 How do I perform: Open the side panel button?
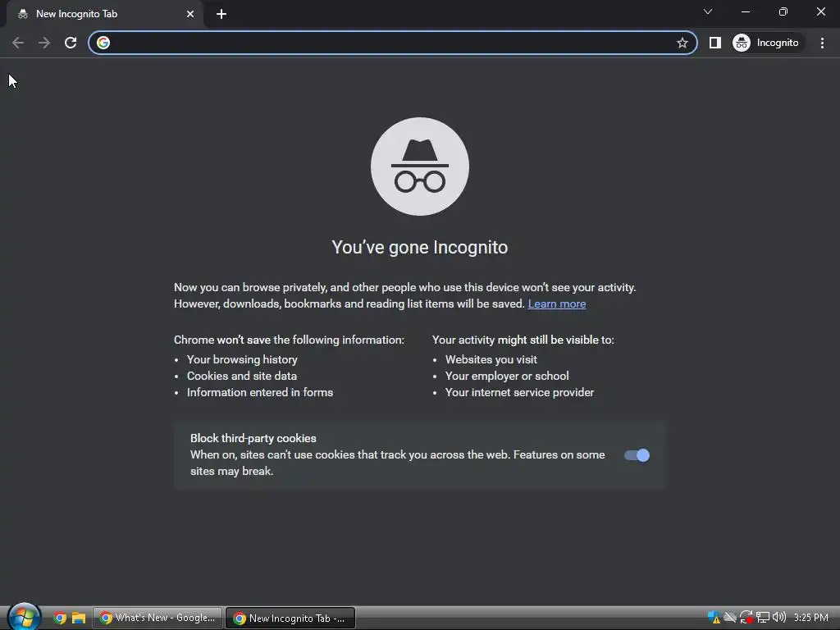click(x=715, y=43)
